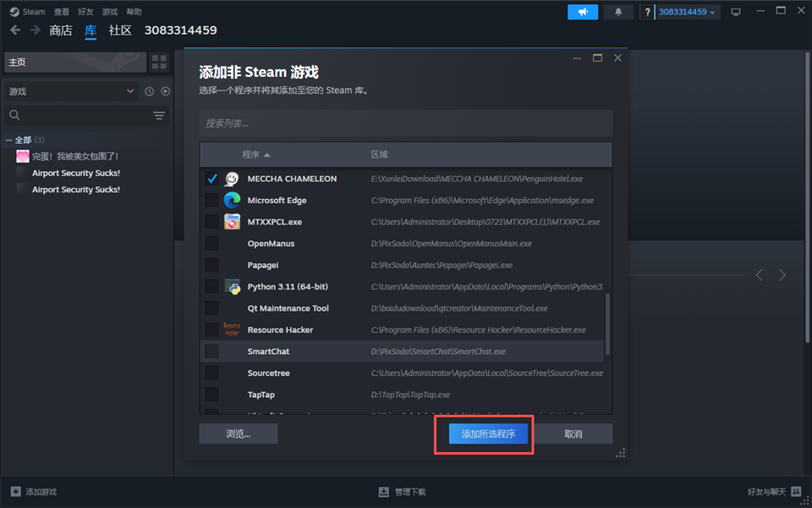Click the Steam logo in the menu bar
The image size is (812, 508).
click(x=14, y=11)
